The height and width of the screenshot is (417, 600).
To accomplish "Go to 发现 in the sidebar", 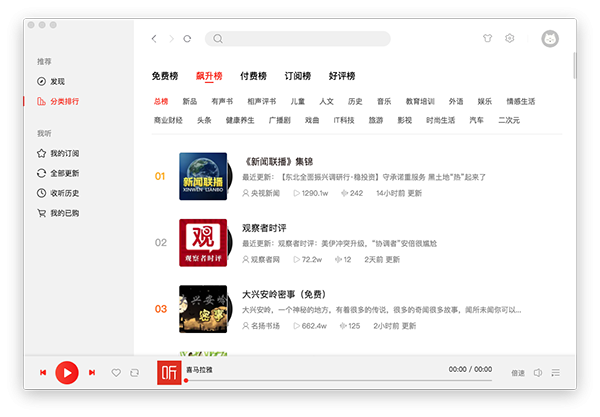I will tap(57, 81).
